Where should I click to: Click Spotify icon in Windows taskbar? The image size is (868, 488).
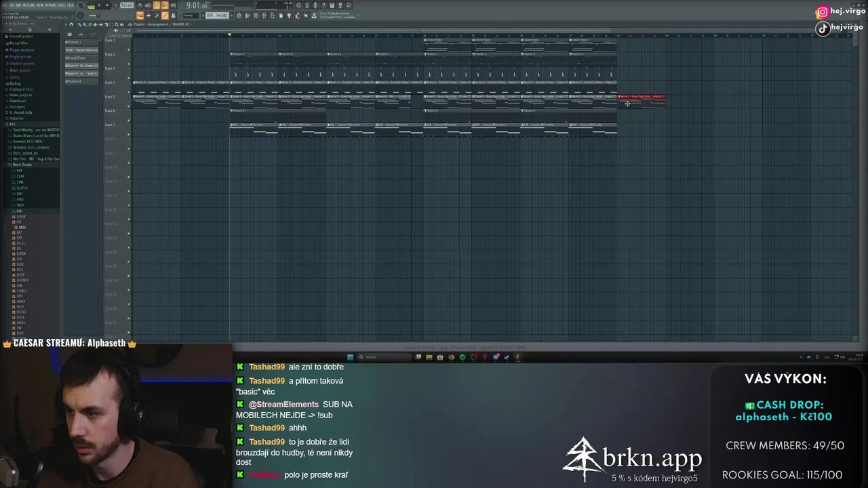click(x=462, y=357)
